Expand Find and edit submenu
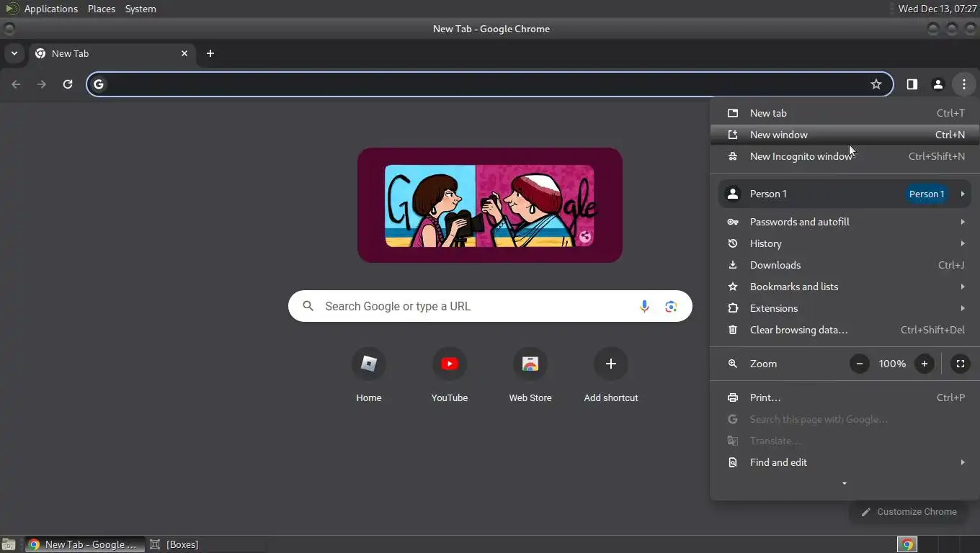This screenshot has width=980, height=553. [x=845, y=462]
